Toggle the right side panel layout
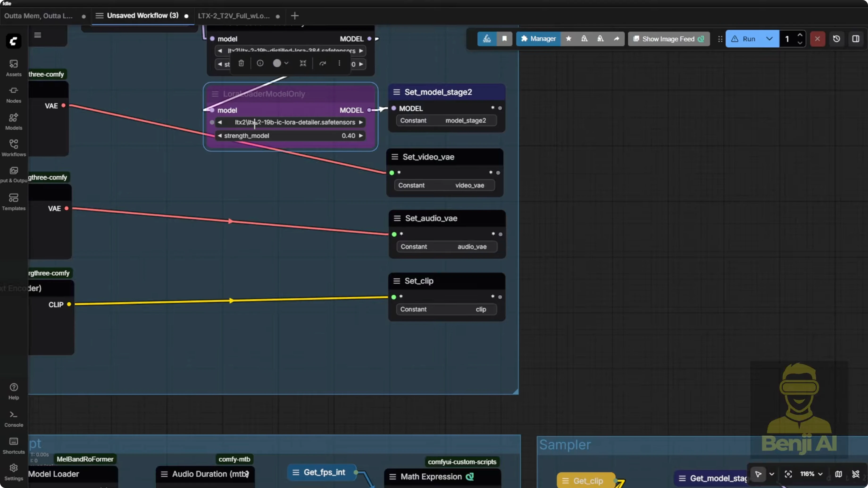This screenshot has width=868, height=488. tap(855, 39)
